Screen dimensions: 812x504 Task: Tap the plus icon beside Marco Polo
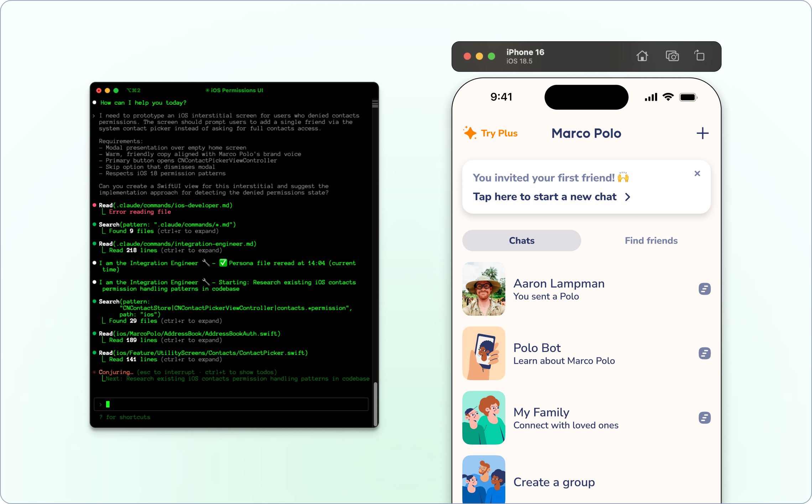tap(702, 133)
